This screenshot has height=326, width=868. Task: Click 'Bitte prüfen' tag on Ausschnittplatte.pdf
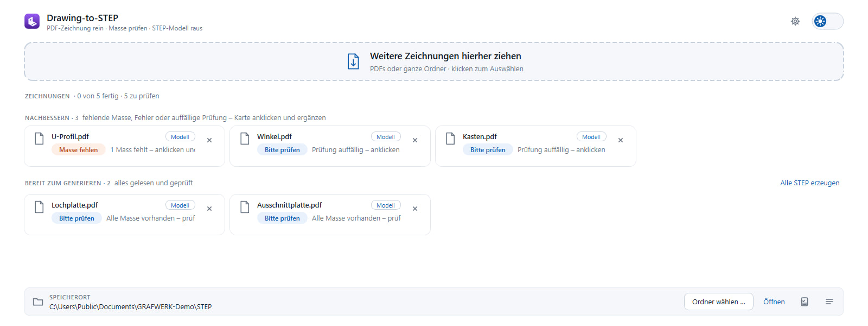pyautogui.click(x=282, y=218)
